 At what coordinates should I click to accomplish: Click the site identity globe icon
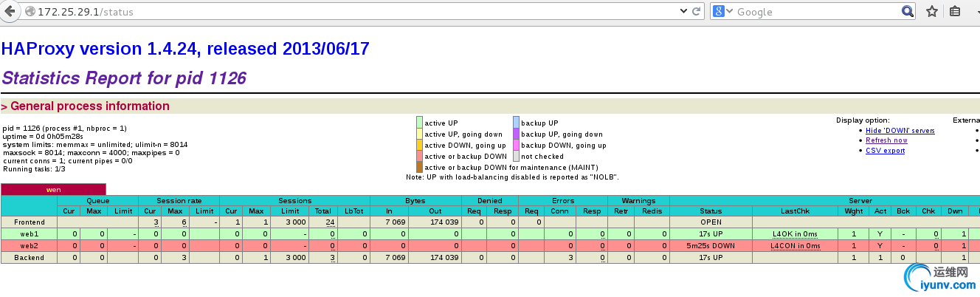click(30, 12)
